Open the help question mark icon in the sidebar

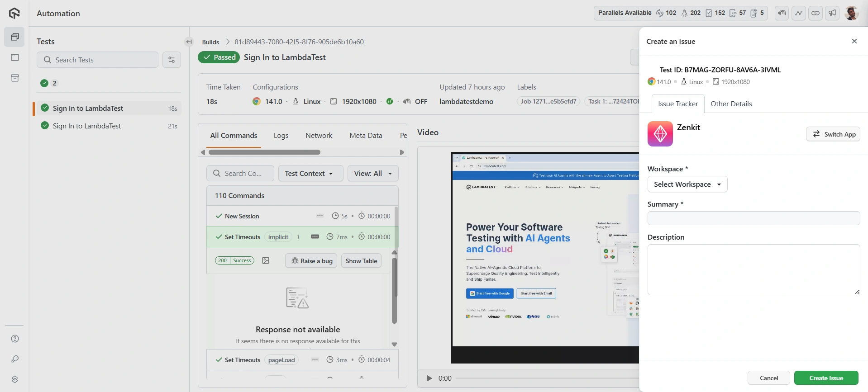pos(15,339)
